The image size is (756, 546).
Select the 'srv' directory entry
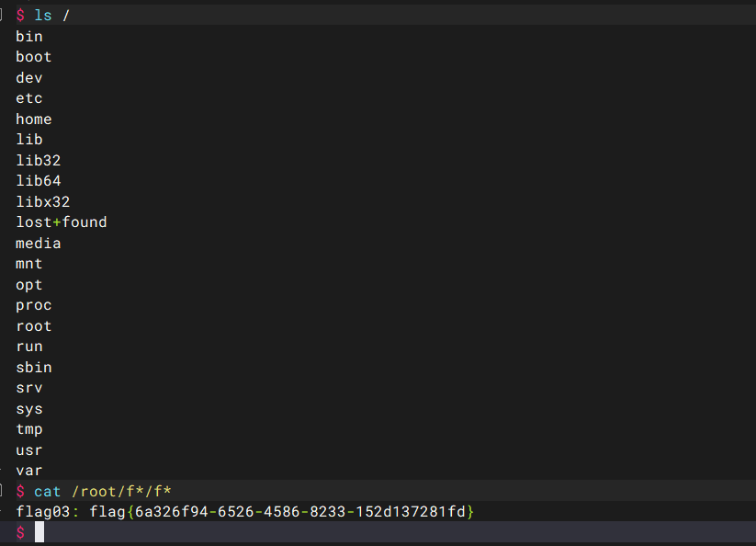click(28, 388)
